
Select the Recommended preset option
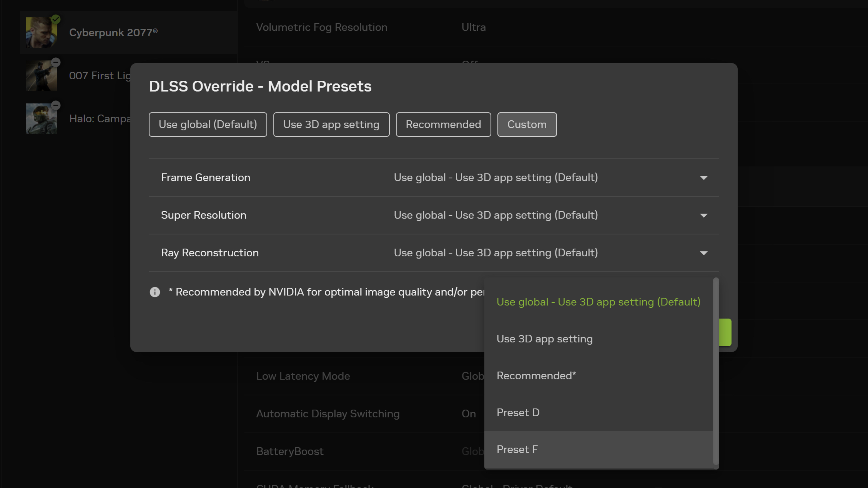(x=443, y=125)
